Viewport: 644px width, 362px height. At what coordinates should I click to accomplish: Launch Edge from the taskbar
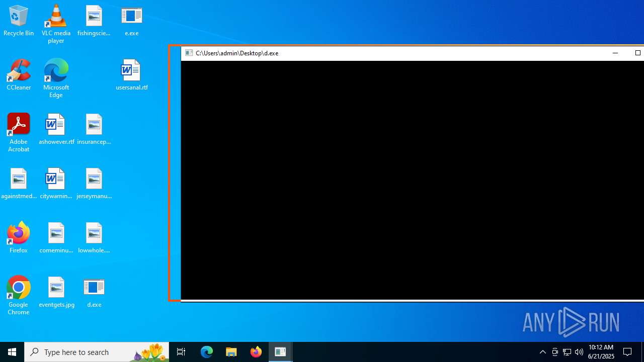[x=207, y=352]
